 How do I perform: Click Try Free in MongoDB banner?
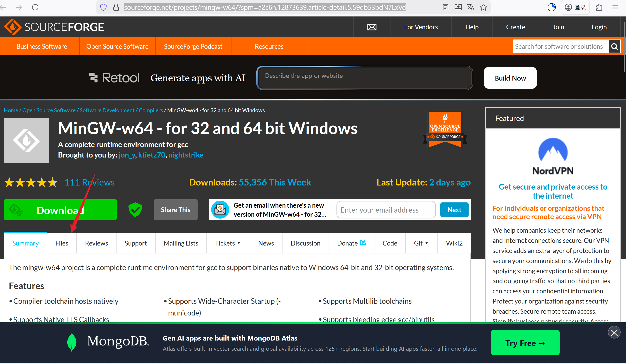(525, 343)
